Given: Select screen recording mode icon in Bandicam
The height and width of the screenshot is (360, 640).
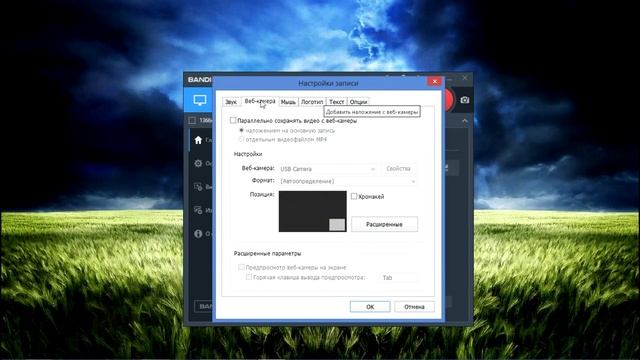Looking at the screenshot, I should [200, 100].
